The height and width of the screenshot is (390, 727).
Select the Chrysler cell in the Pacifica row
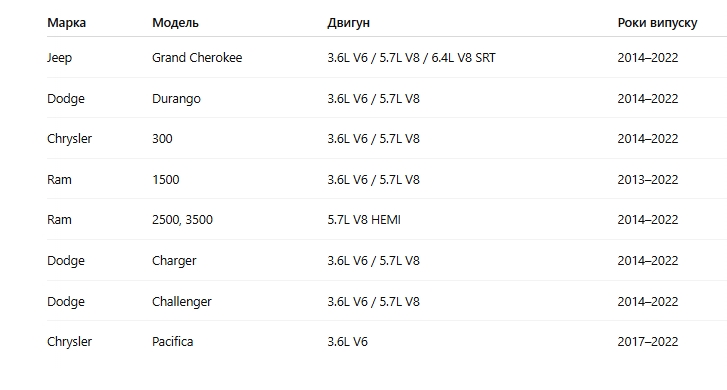(70, 341)
